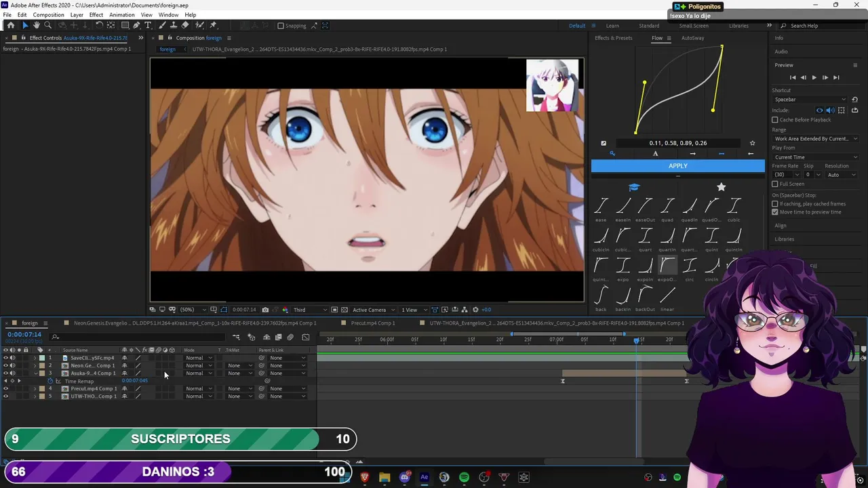Open the Composition menu
Image resolution: width=868 pixels, height=488 pixels.
tap(49, 15)
